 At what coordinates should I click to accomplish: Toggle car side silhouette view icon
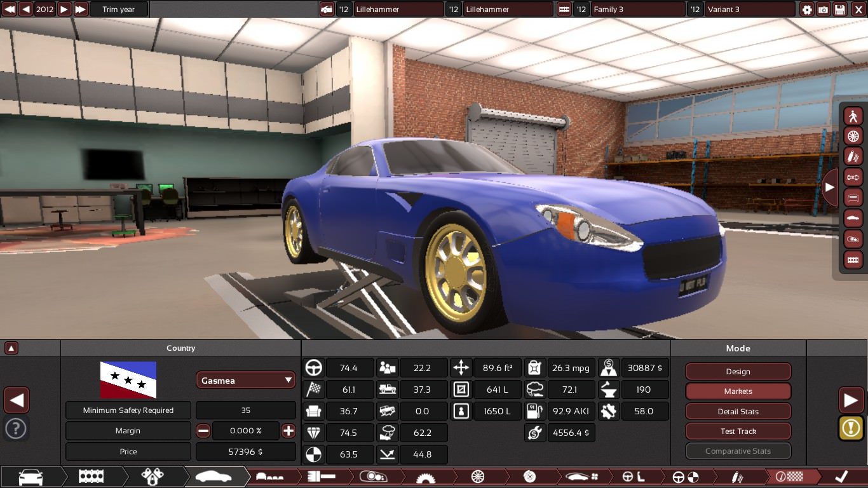(853, 219)
